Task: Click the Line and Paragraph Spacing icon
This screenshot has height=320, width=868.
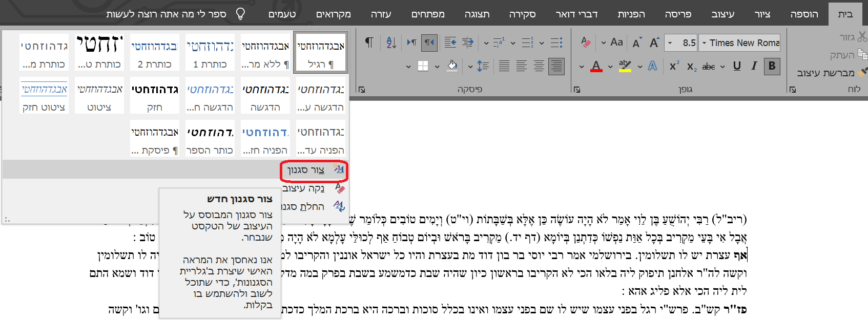Action: pos(483,66)
